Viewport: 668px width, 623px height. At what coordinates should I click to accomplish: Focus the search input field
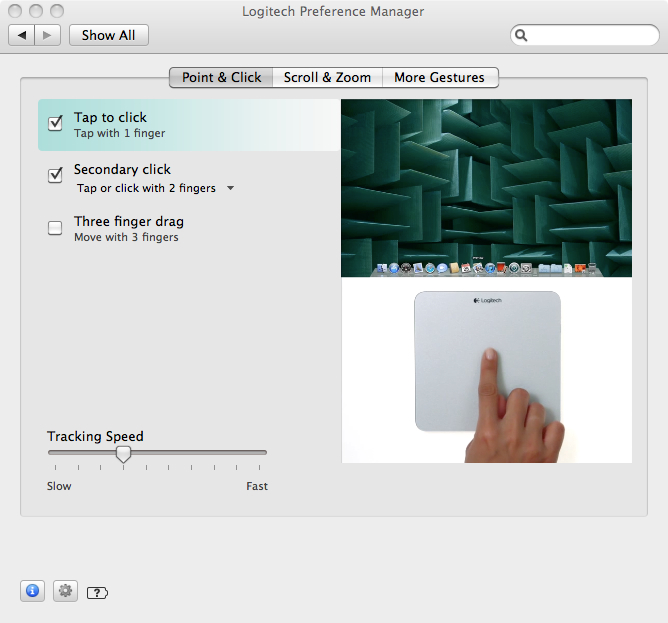click(585, 35)
